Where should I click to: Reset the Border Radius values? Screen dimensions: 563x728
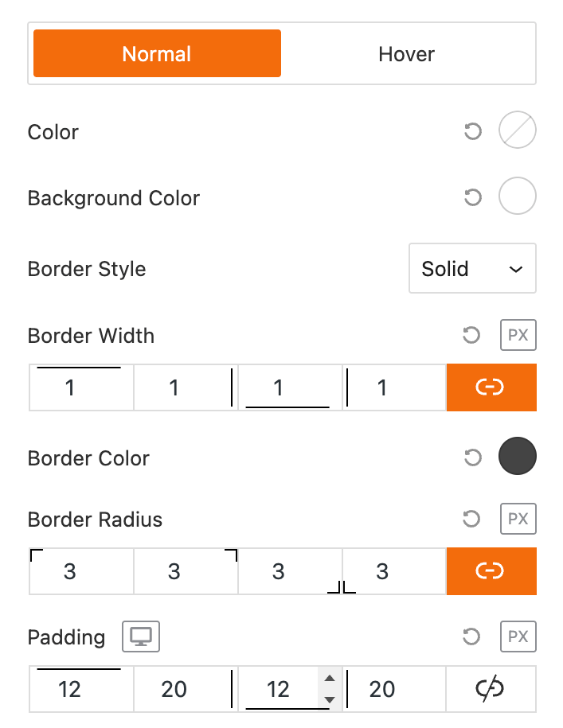471,520
